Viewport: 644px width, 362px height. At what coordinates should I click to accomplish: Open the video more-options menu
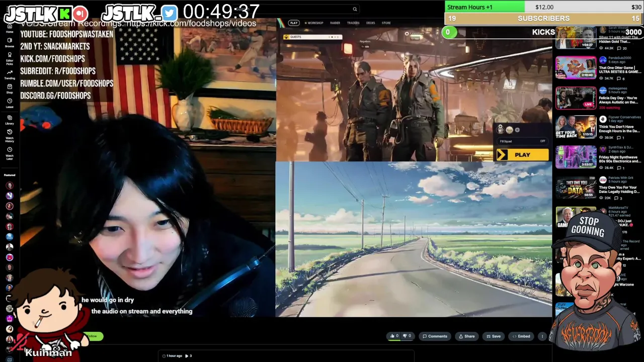(x=542, y=336)
